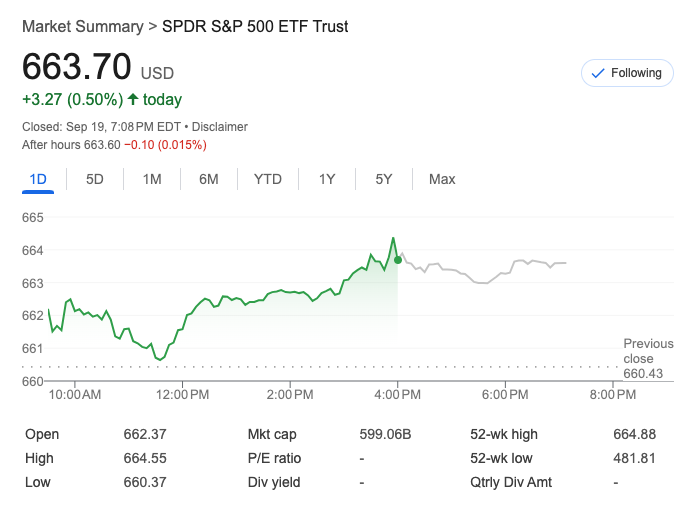Click the 4:00 PM axis label
The width and height of the screenshot is (689, 505).
[x=398, y=394]
